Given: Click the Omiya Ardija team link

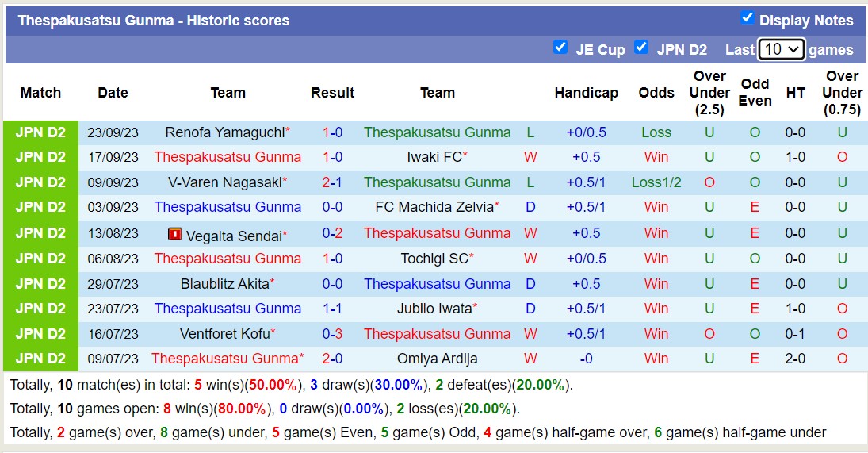Looking at the screenshot, I should 438,359.
